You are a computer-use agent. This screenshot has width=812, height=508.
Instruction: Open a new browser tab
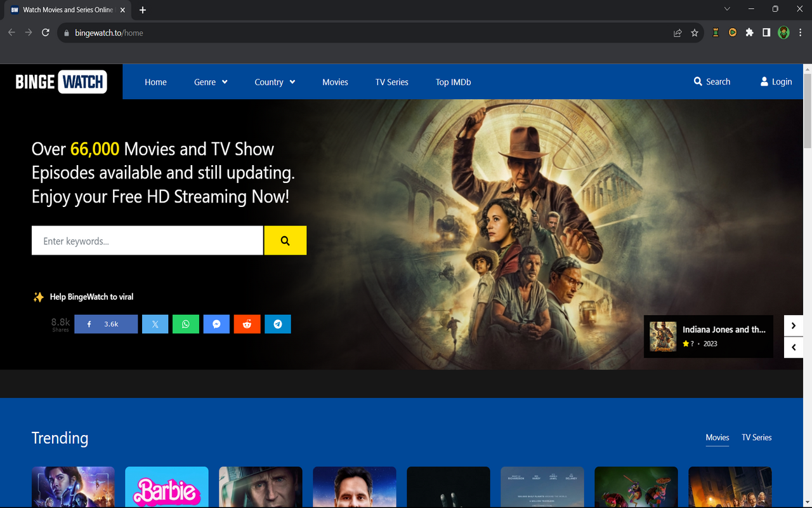click(143, 10)
